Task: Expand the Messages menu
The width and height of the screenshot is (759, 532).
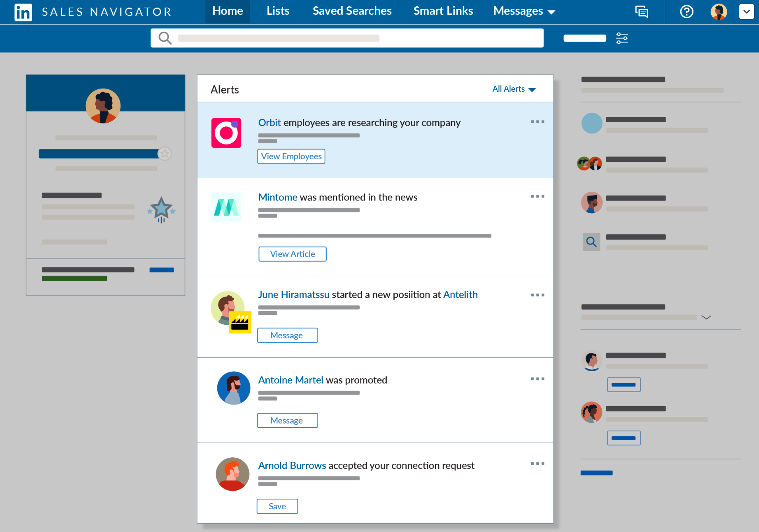Action: [524, 11]
